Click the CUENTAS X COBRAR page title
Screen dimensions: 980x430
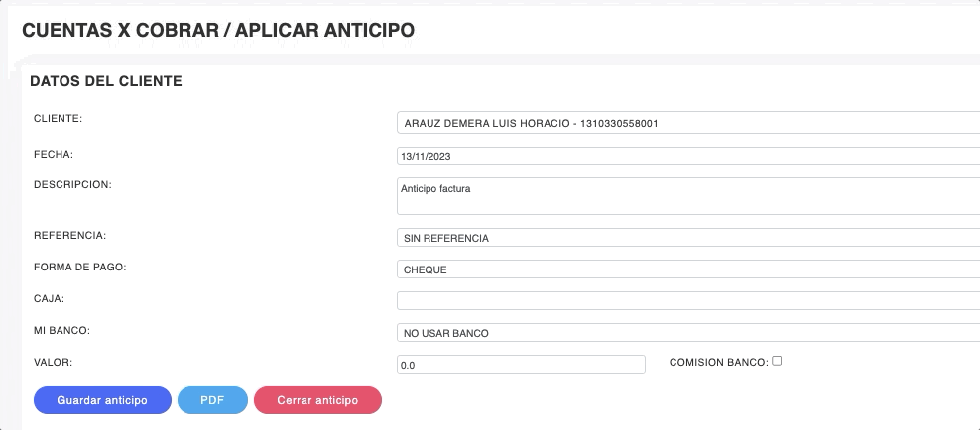pos(218,31)
